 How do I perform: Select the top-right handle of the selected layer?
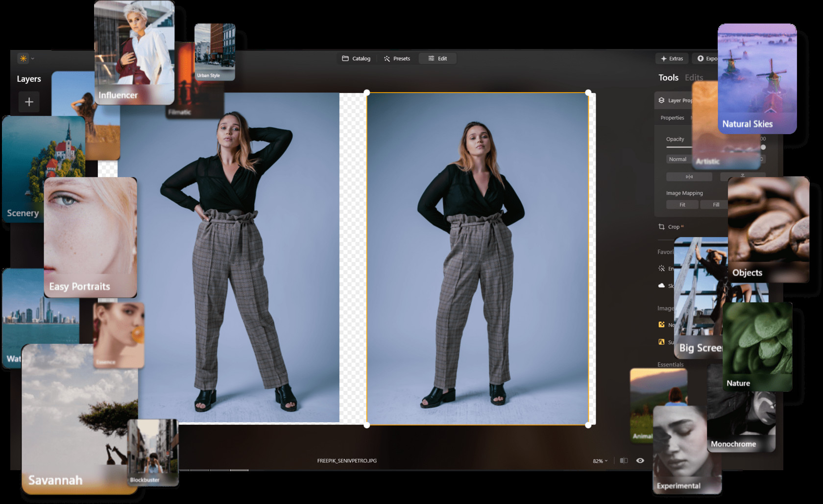point(588,93)
